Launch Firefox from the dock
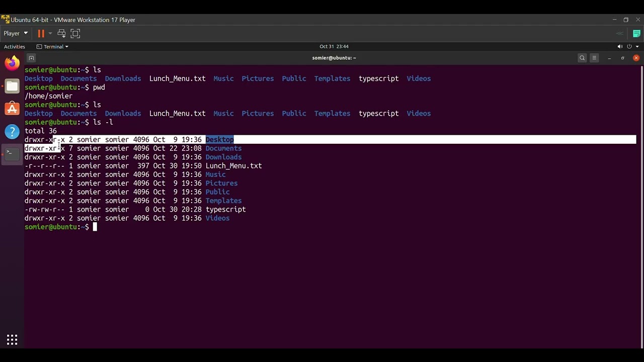 (x=12, y=63)
